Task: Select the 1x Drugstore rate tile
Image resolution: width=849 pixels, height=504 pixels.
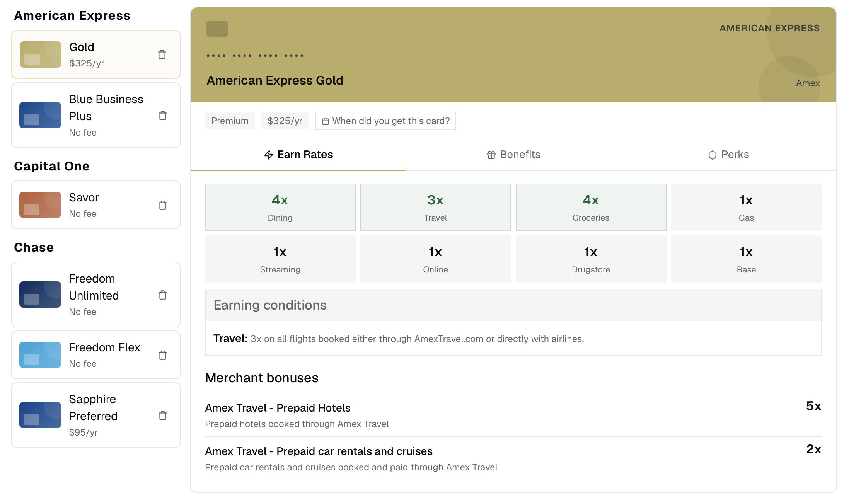Action: [591, 259]
